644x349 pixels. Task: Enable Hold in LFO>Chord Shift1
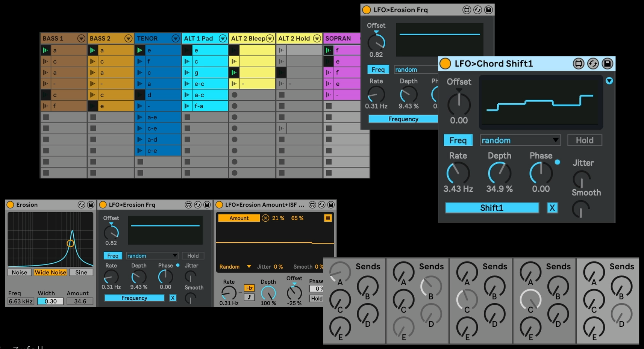click(584, 140)
